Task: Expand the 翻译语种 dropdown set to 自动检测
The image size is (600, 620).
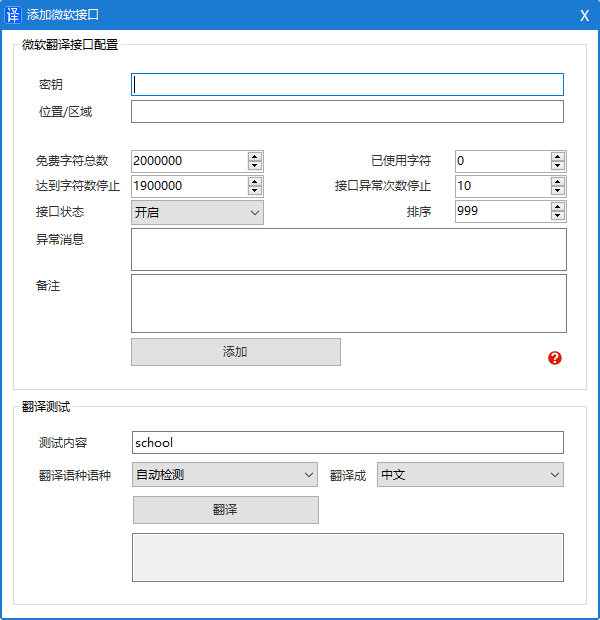Action: pyautogui.click(x=224, y=475)
